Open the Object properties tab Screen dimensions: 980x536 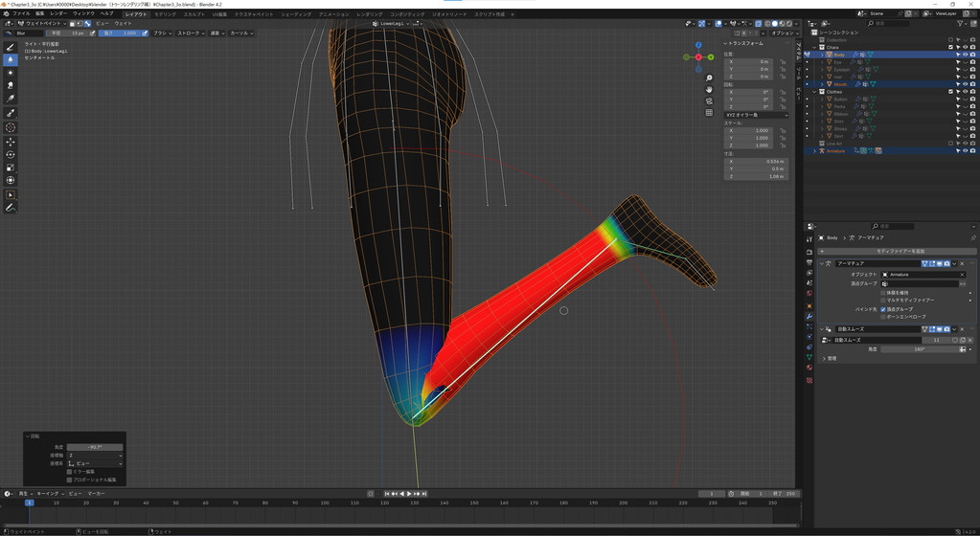click(809, 305)
